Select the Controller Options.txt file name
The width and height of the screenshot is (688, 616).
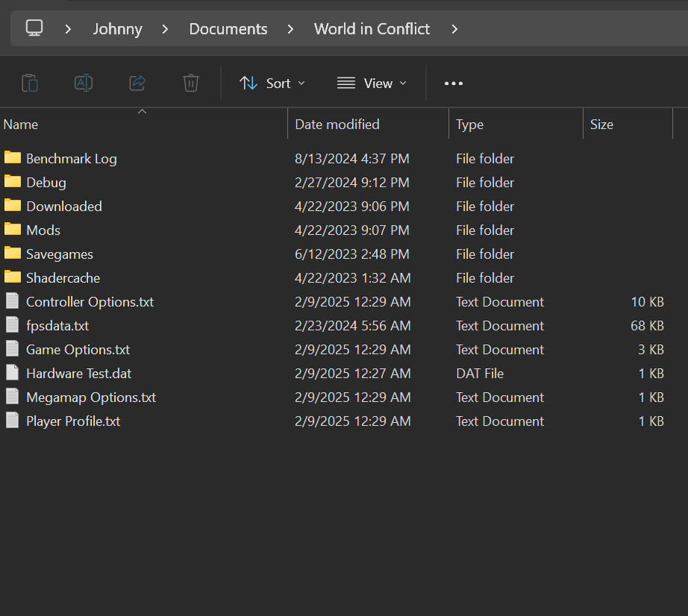point(90,302)
